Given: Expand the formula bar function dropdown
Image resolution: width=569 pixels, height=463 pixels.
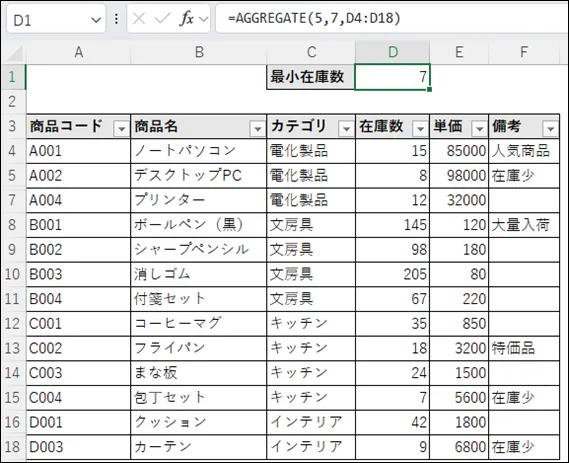Looking at the screenshot, I should [204, 19].
